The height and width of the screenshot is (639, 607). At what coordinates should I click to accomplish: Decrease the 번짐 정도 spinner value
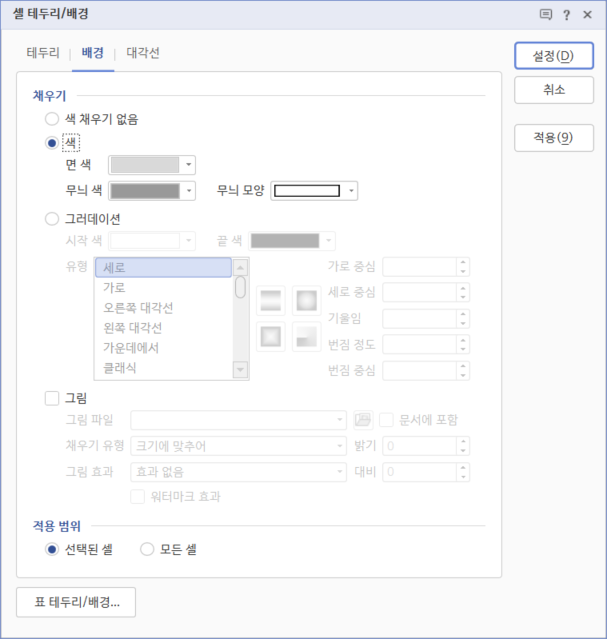click(463, 349)
